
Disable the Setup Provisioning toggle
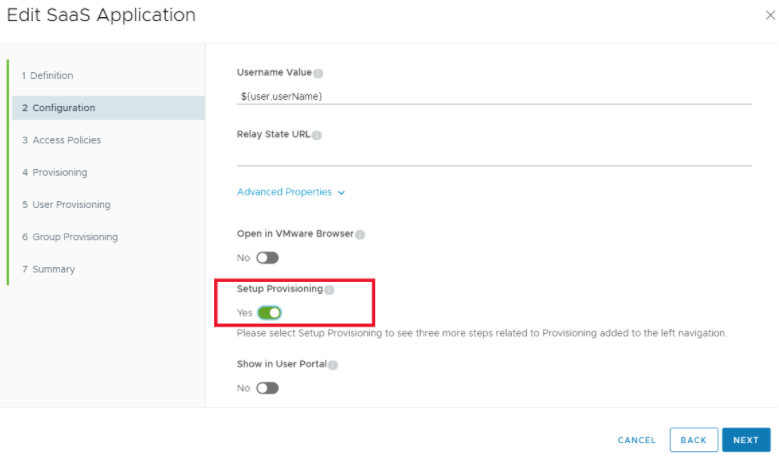[269, 313]
